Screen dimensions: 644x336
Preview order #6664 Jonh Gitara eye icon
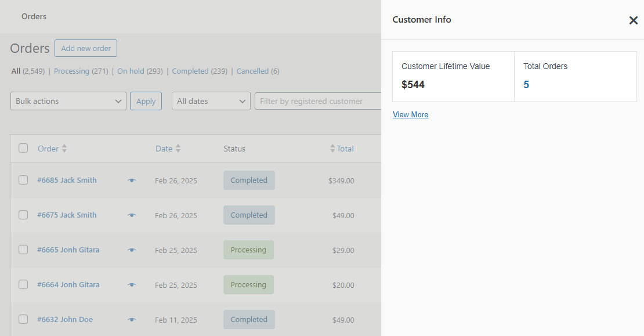click(x=132, y=285)
